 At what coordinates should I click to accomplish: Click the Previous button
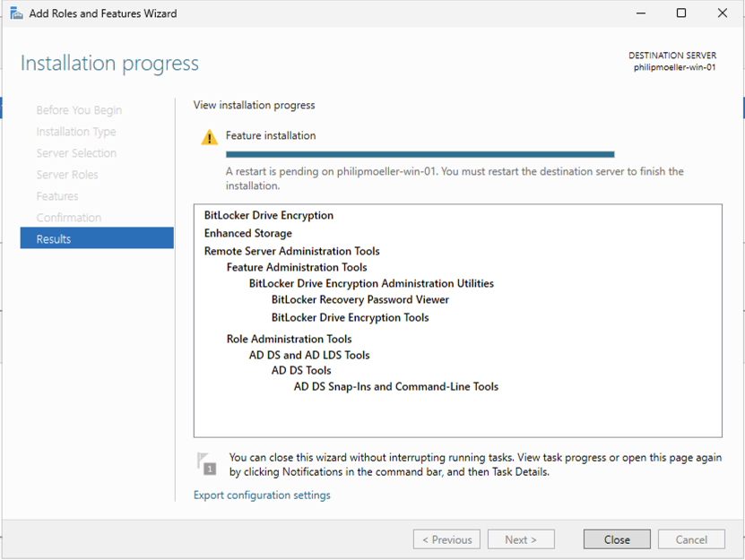[x=446, y=539]
